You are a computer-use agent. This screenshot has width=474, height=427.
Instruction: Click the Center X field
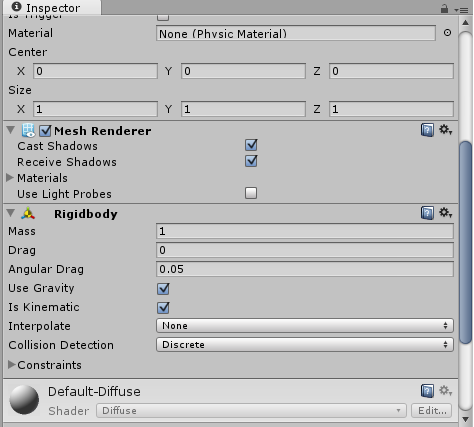pyautogui.click(x=95, y=71)
